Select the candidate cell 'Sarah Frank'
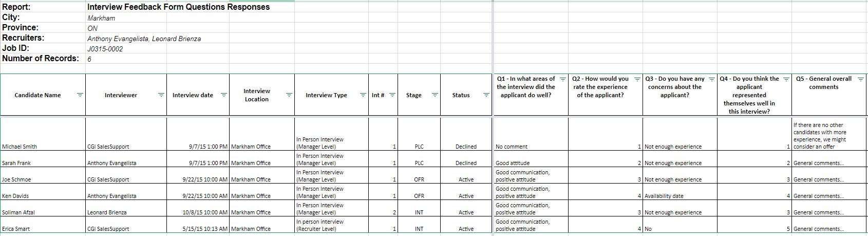Viewport: 868px width, 236px height. point(43,159)
